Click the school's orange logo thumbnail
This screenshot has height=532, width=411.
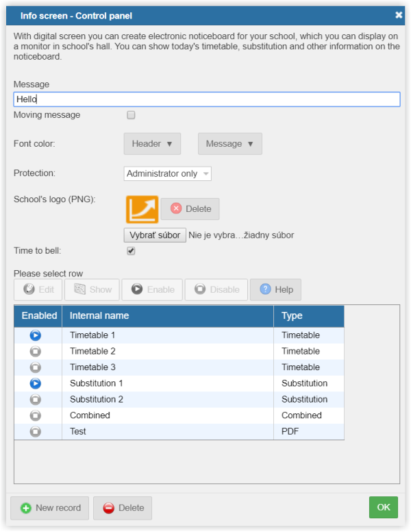142,209
